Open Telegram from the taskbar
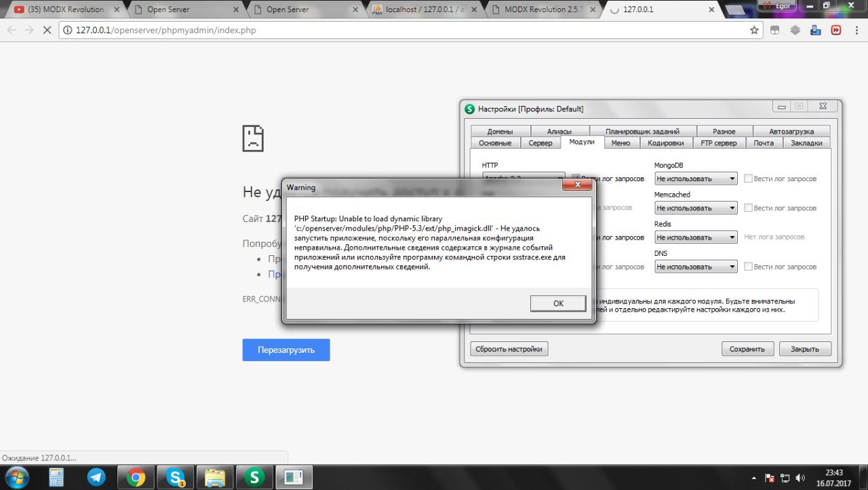The image size is (868, 490). click(96, 477)
